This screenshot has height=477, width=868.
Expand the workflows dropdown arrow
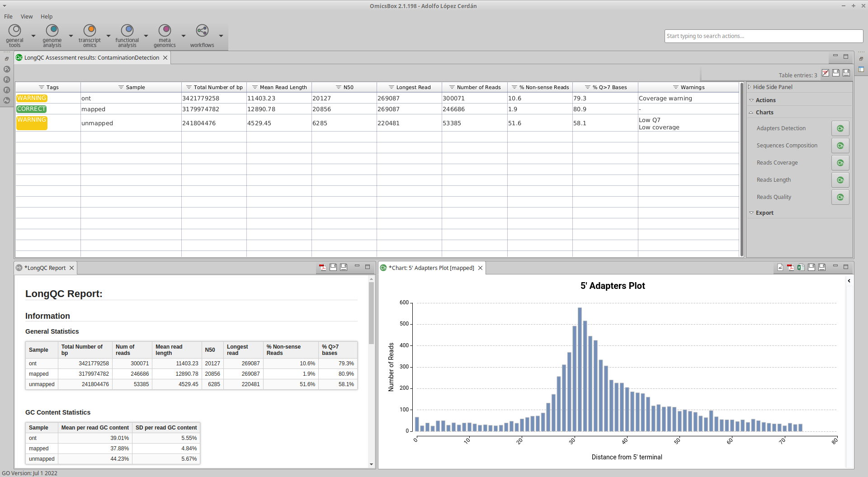(221, 36)
